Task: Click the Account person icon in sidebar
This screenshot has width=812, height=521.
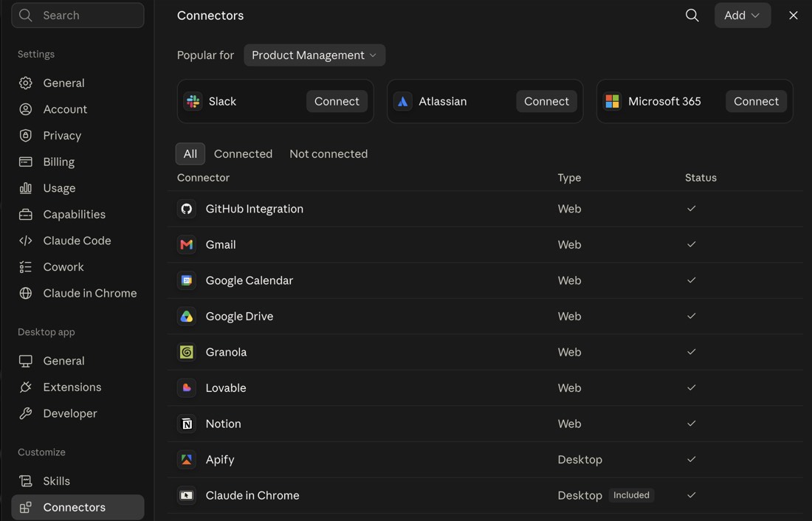Action: click(25, 109)
